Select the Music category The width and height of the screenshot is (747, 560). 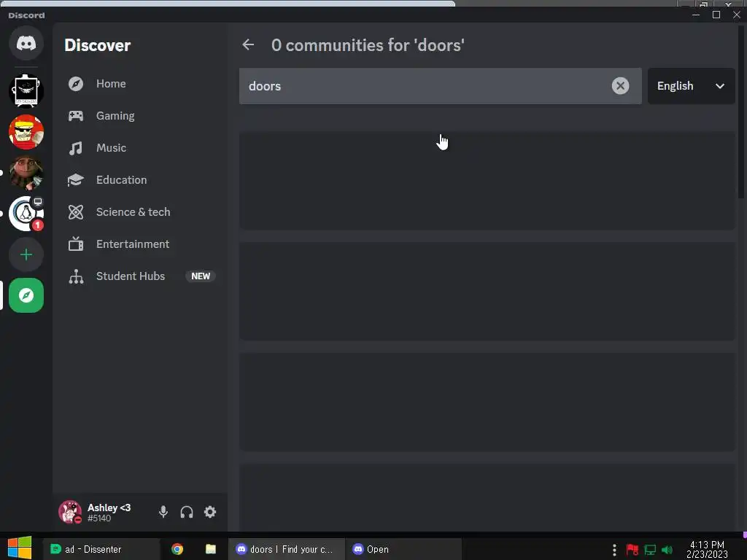click(x=140, y=147)
